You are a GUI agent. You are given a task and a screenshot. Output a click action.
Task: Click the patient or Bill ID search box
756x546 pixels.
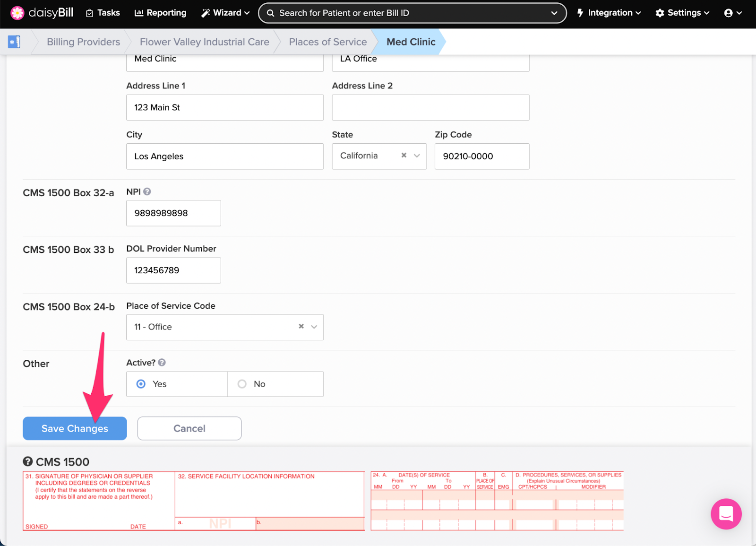point(406,13)
